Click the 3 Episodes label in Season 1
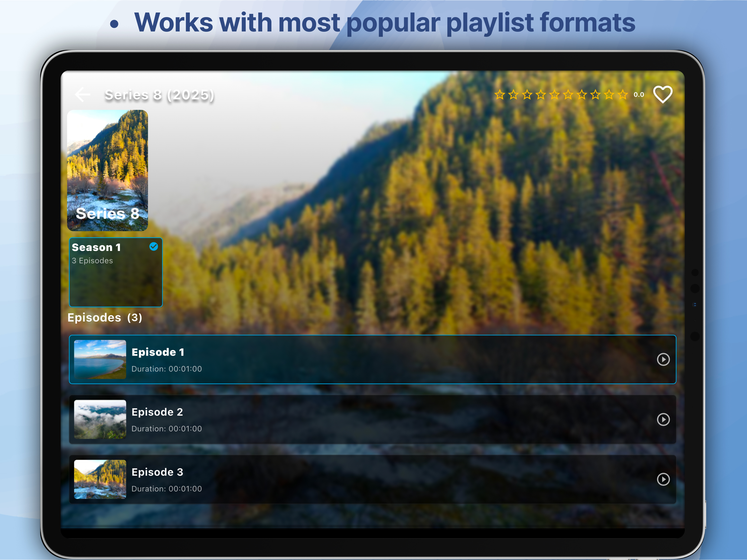Screen dimensions: 747x560 click(x=92, y=261)
